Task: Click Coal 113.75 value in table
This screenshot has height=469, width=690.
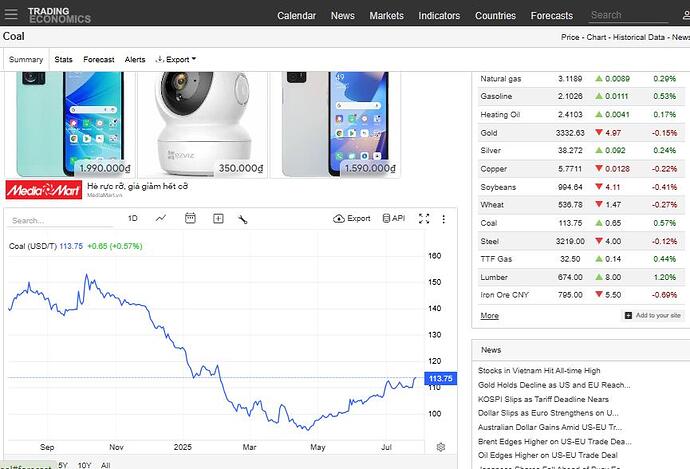Action: pos(570,223)
